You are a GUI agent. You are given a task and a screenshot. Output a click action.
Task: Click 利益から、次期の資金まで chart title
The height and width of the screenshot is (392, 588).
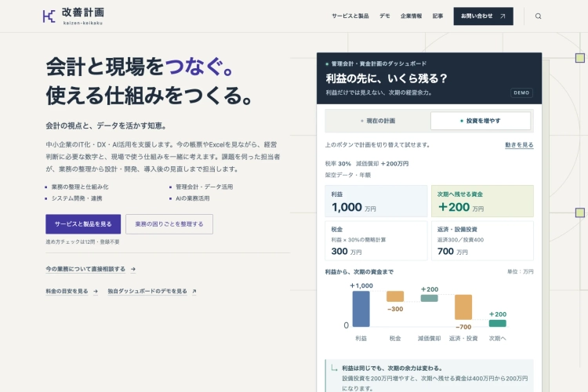(x=359, y=272)
